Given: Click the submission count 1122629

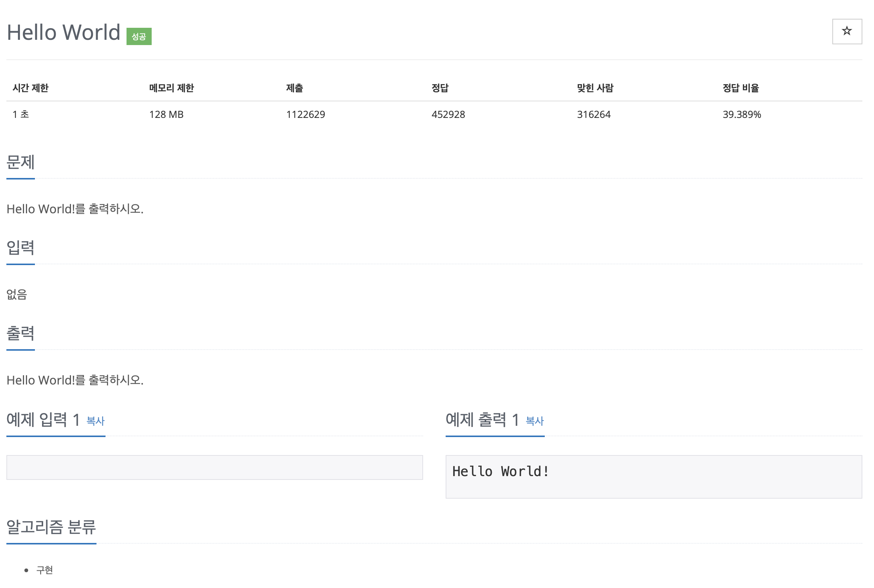Looking at the screenshot, I should (306, 115).
